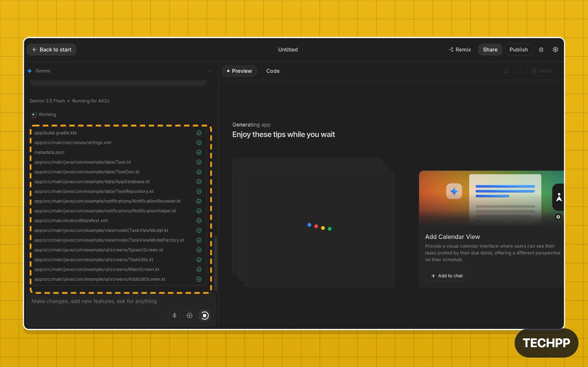Publish the app with the Publish button
This screenshot has height=367, width=588.
point(519,49)
